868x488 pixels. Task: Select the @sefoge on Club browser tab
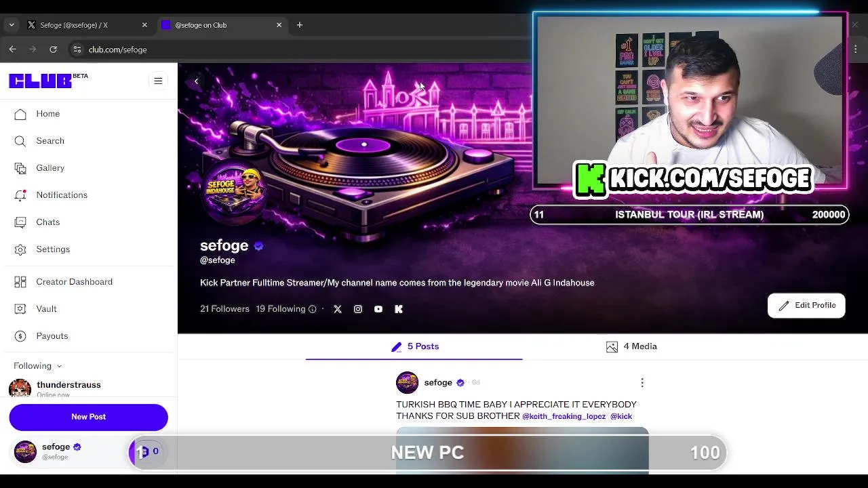pyautogui.click(x=222, y=25)
